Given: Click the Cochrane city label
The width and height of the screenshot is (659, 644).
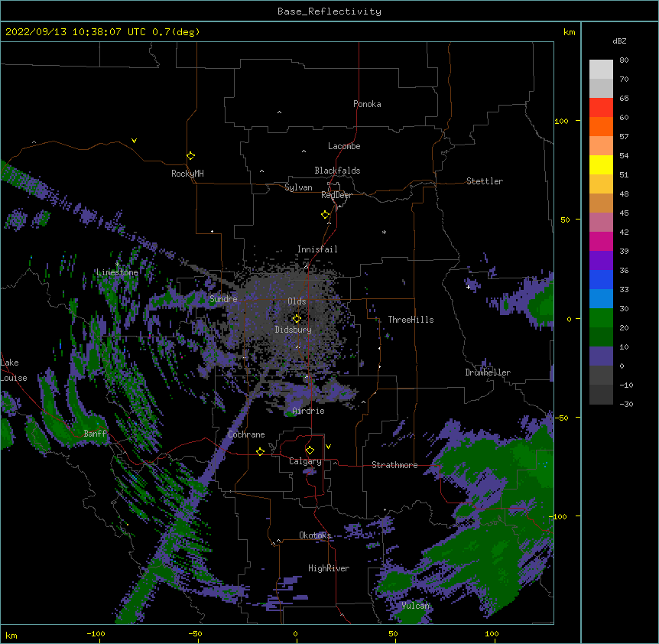Looking at the screenshot, I should tap(246, 434).
